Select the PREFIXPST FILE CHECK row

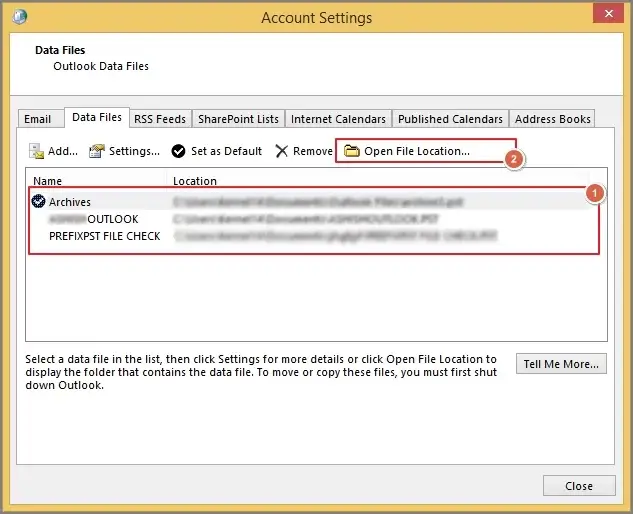coord(310,235)
